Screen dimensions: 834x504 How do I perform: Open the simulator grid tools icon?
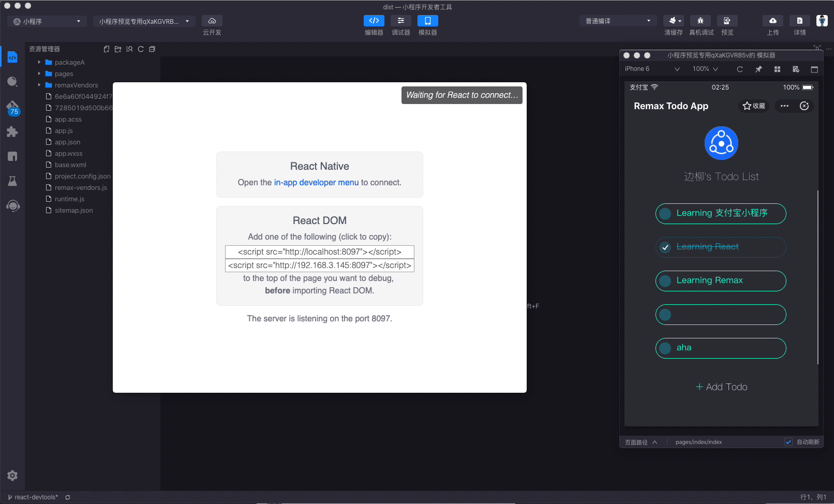tap(777, 69)
